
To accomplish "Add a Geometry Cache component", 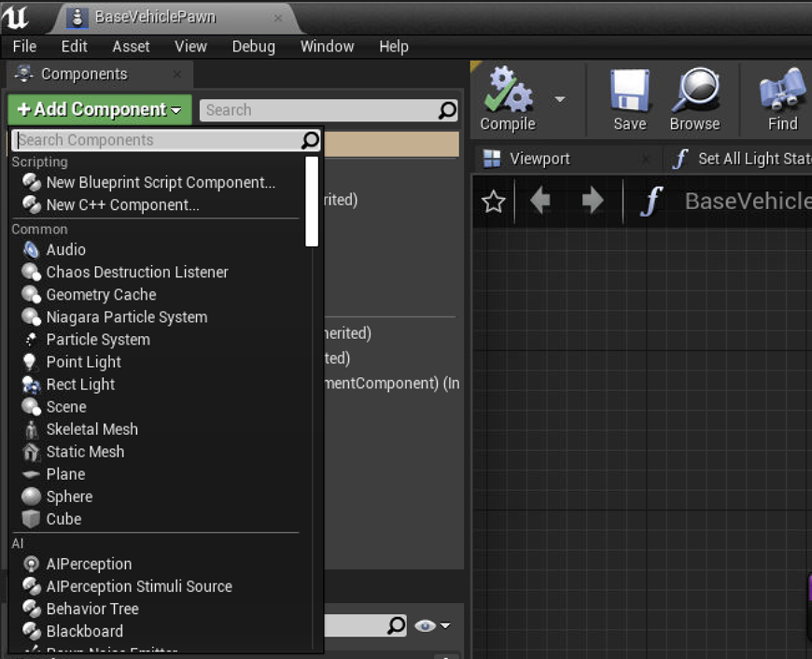I will click(x=102, y=294).
